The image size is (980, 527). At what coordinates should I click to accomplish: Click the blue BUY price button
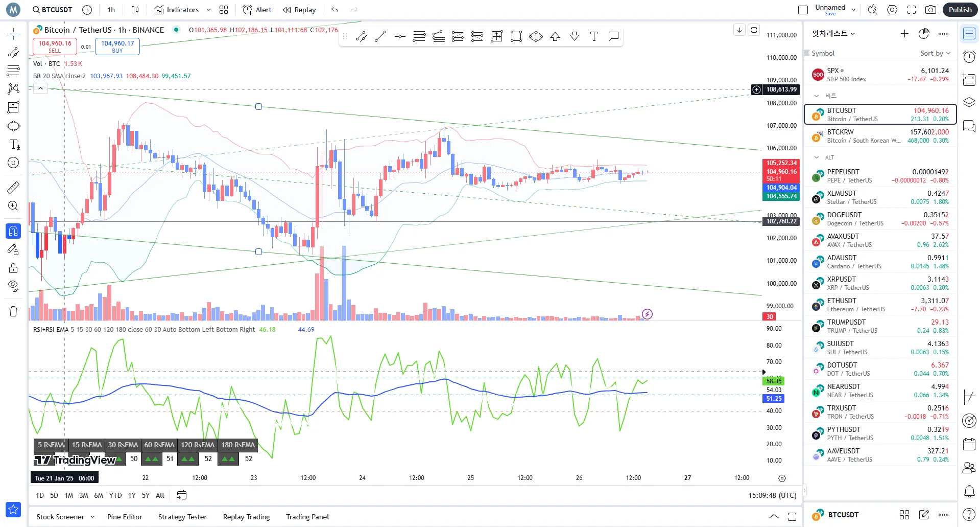117,47
